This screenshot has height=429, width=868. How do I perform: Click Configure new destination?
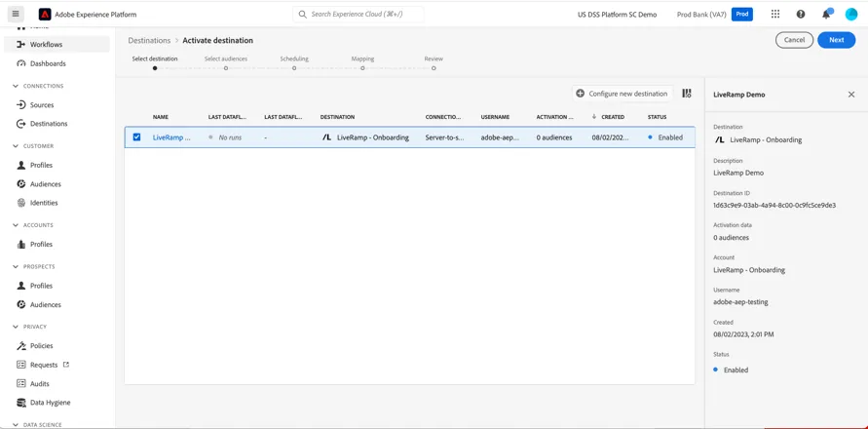(x=623, y=94)
